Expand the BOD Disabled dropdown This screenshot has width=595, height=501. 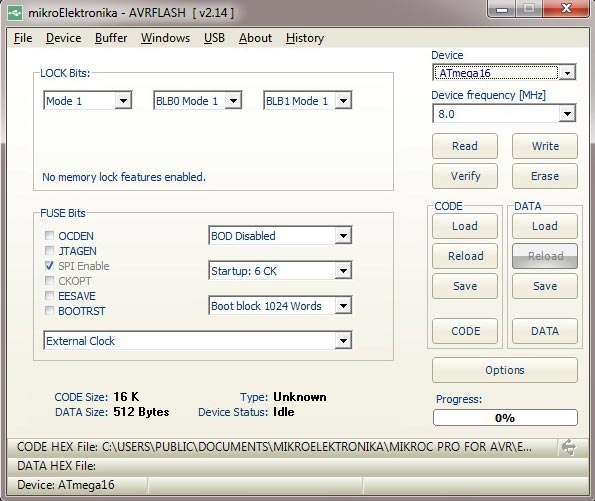point(343,236)
